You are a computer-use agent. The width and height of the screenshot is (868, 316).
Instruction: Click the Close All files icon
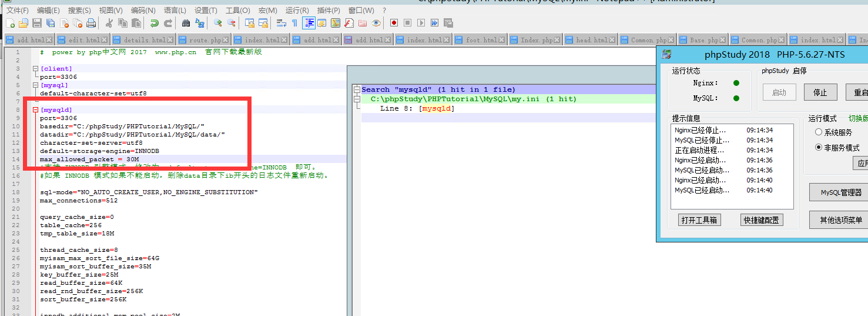pyautogui.click(x=78, y=23)
